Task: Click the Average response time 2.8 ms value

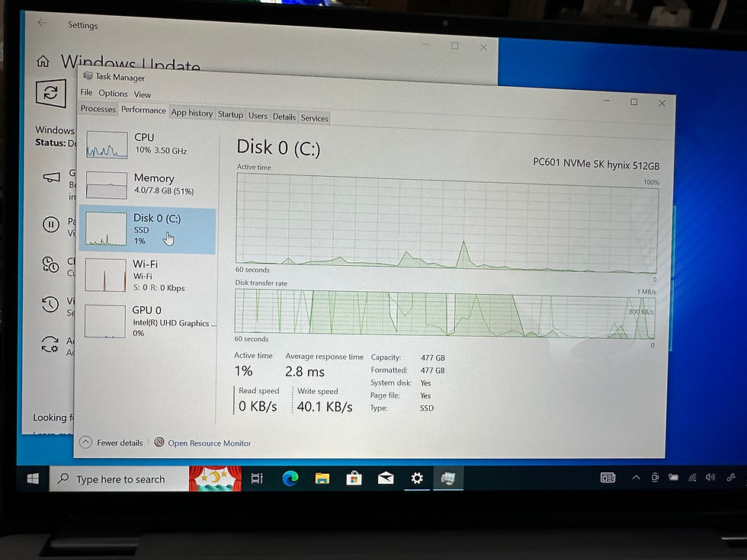Action: pos(305,372)
